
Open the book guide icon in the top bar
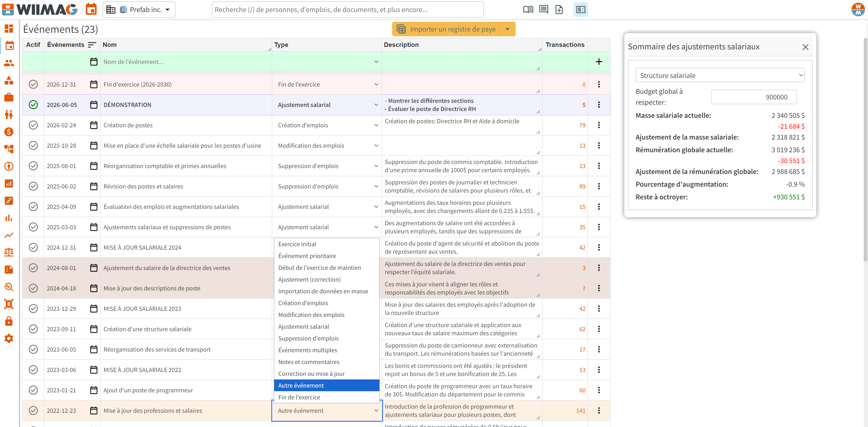point(528,10)
